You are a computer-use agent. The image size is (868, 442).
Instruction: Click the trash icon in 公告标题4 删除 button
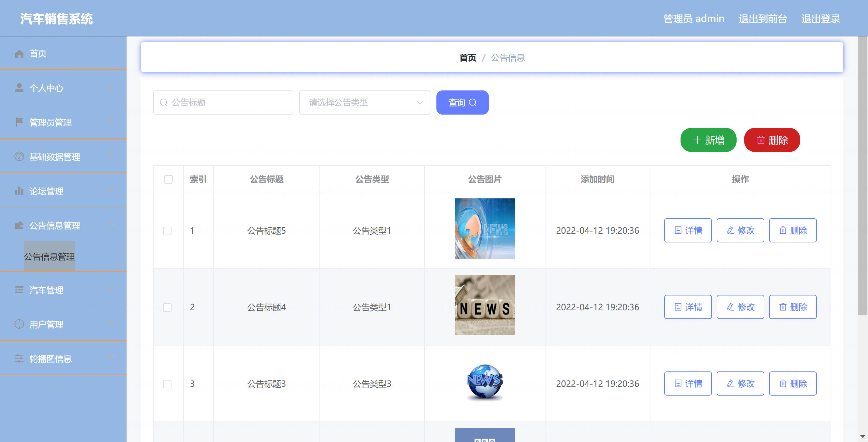click(783, 307)
